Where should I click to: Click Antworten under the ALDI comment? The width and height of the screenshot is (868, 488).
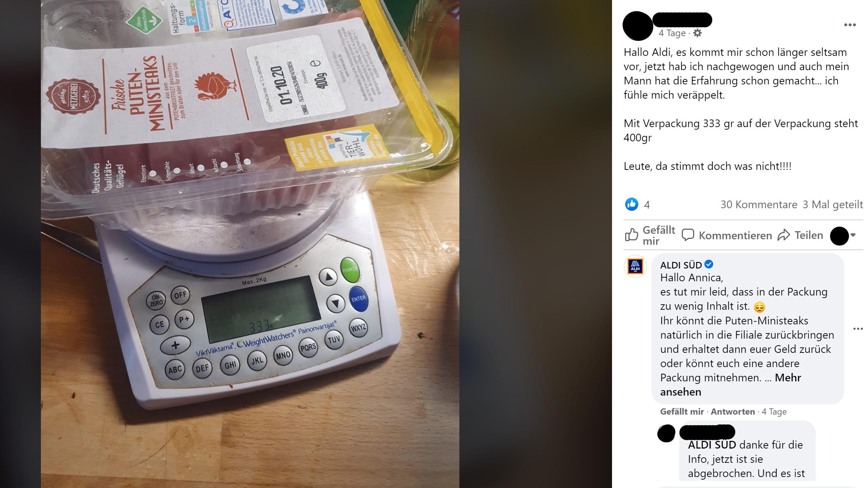[x=733, y=412]
